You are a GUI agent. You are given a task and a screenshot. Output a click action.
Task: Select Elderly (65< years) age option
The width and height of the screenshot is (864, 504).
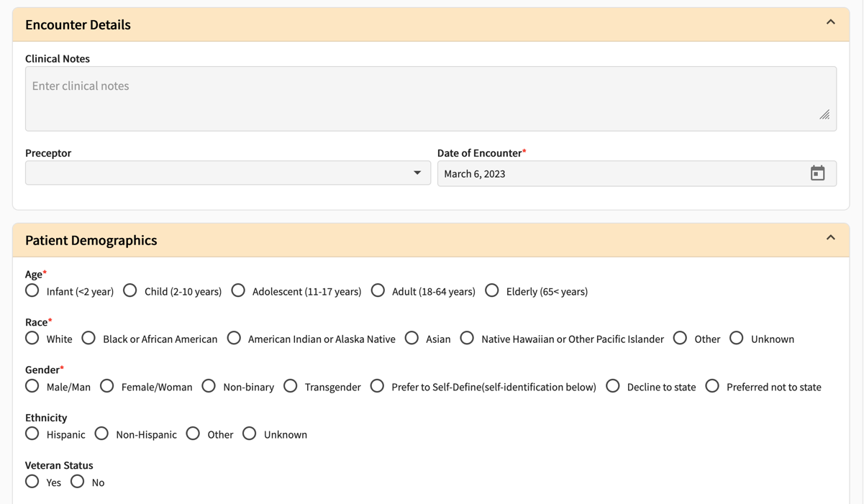491,290
